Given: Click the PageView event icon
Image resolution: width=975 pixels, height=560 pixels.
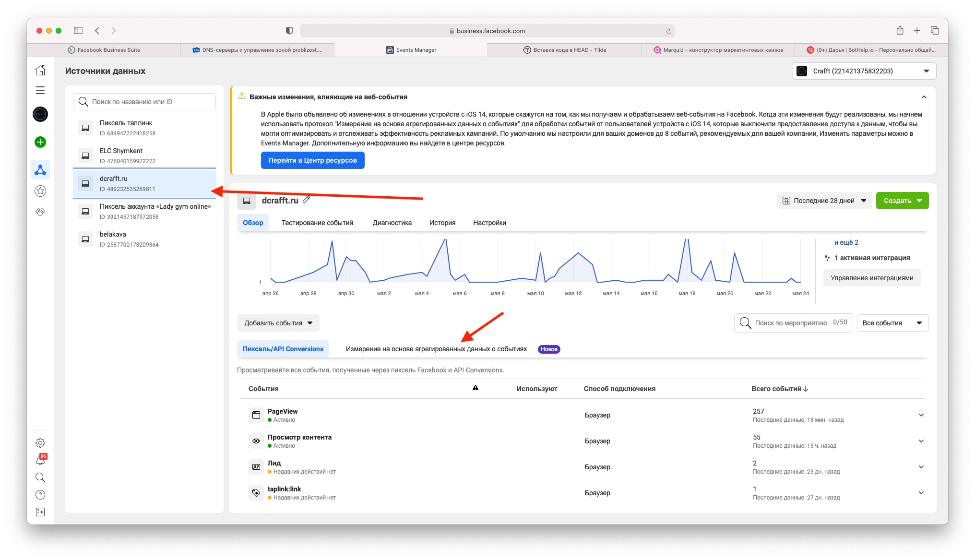Looking at the screenshot, I should [x=256, y=415].
